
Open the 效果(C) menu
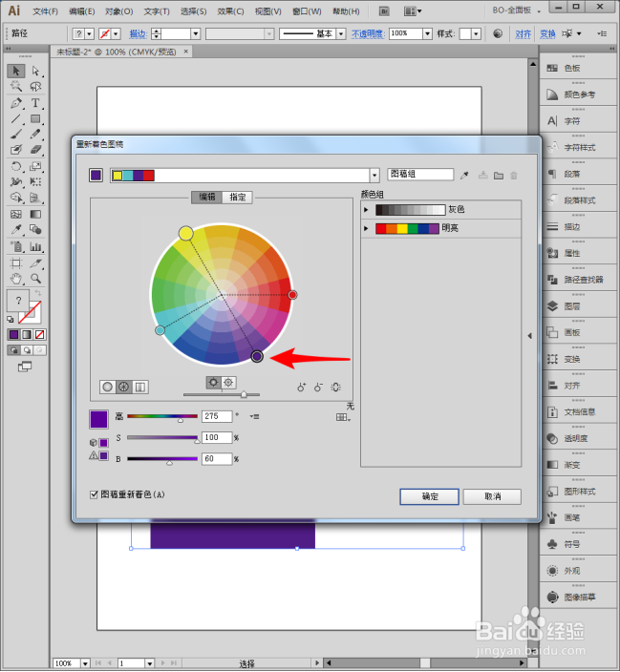tap(230, 11)
